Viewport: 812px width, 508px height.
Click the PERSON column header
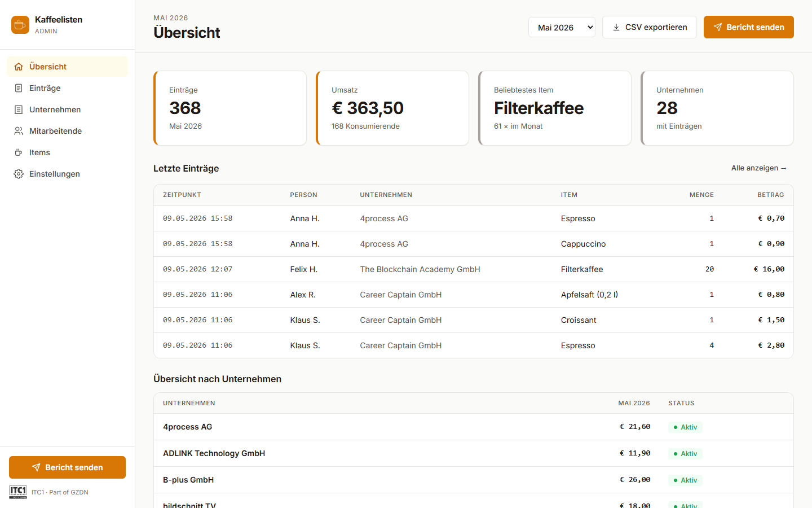click(x=303, y=195)
